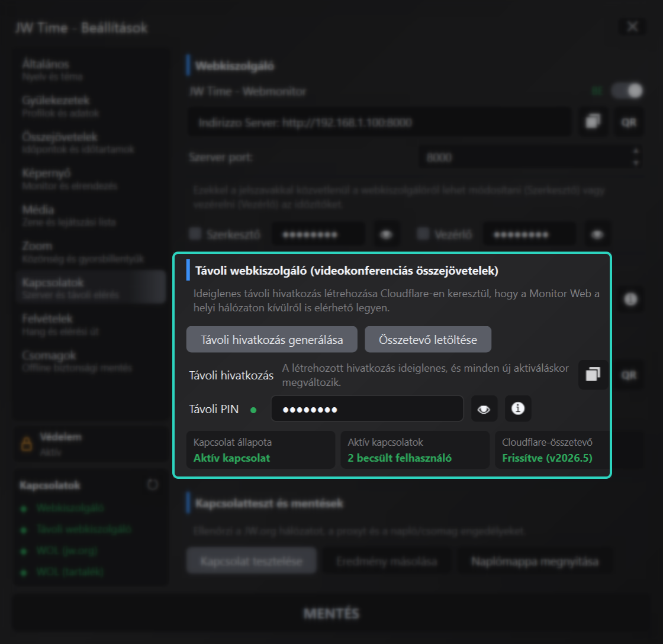
Task: Open the Felvételek settings section
Action: pos(91,324)
